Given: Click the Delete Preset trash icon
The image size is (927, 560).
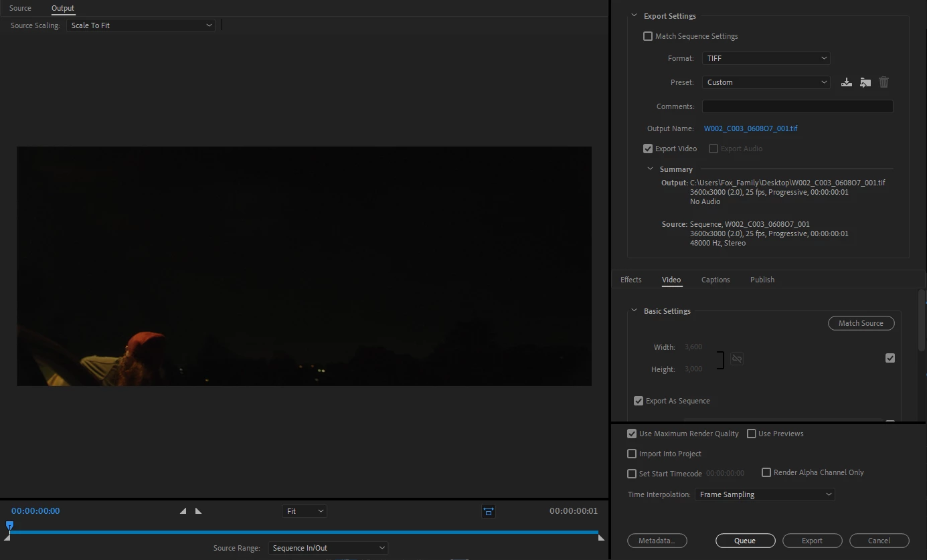Looking at the screenshot, I should point(883,82).
